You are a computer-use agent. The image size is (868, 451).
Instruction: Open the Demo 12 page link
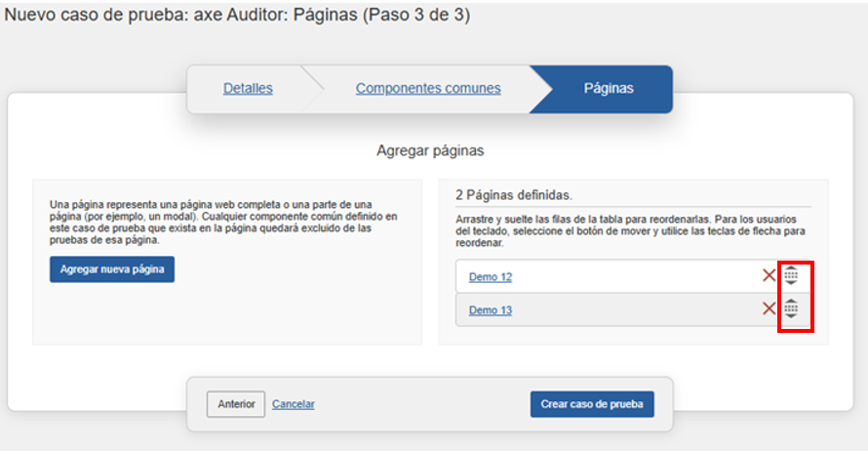pos(490,277)
